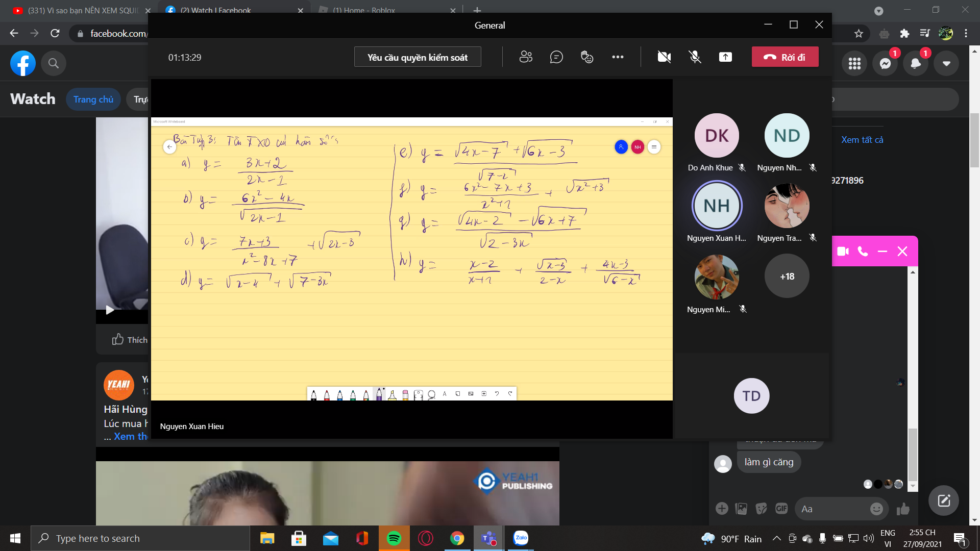Image resolution: width=980 pixels, height=551 pixels.
Task: Select the blue pen on whiteboard
Action: click(340, 394)
